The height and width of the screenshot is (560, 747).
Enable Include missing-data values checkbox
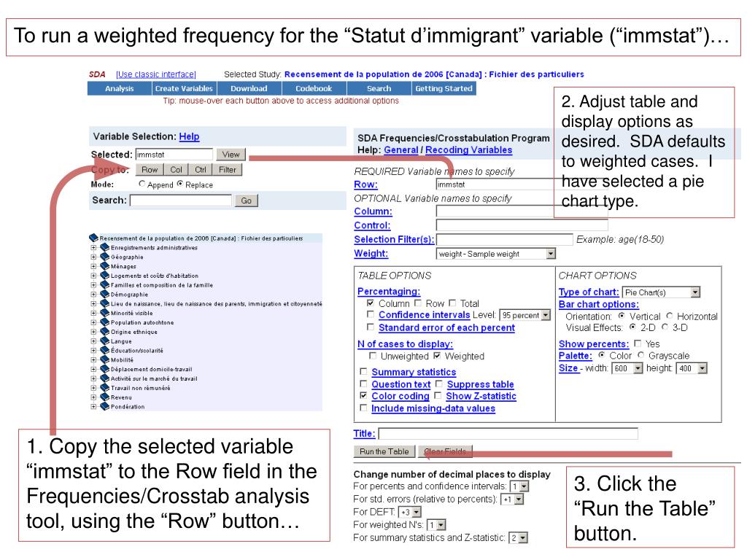(x=363, y=408)
